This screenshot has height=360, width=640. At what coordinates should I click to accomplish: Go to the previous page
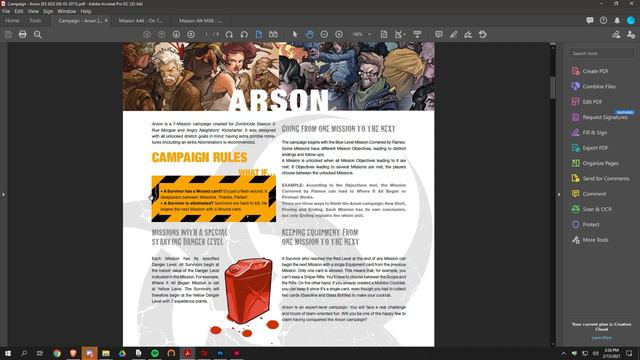162,35
